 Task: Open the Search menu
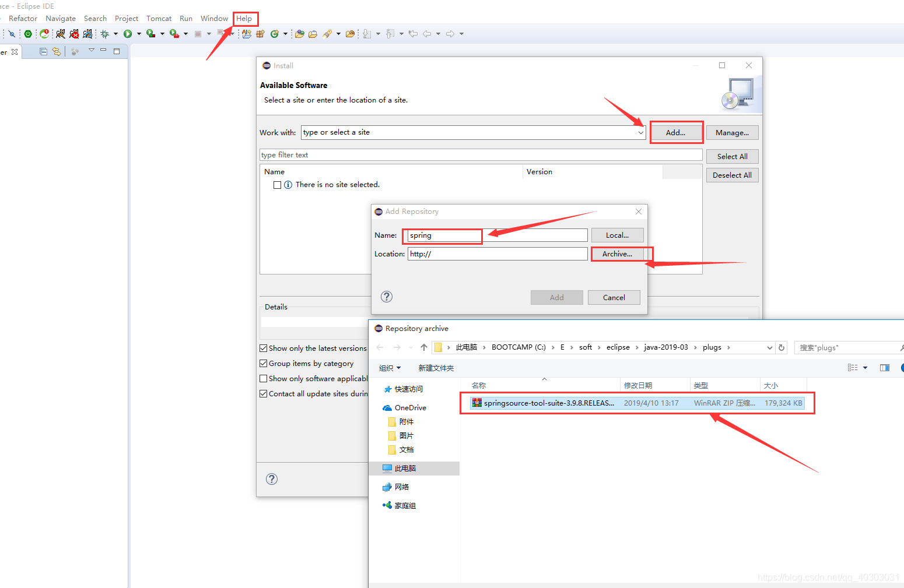[95, 19]
